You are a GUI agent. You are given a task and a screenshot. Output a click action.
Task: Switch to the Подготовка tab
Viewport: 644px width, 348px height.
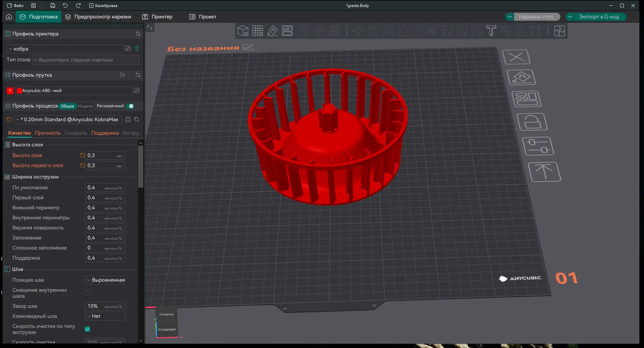(x=39, y=16)
